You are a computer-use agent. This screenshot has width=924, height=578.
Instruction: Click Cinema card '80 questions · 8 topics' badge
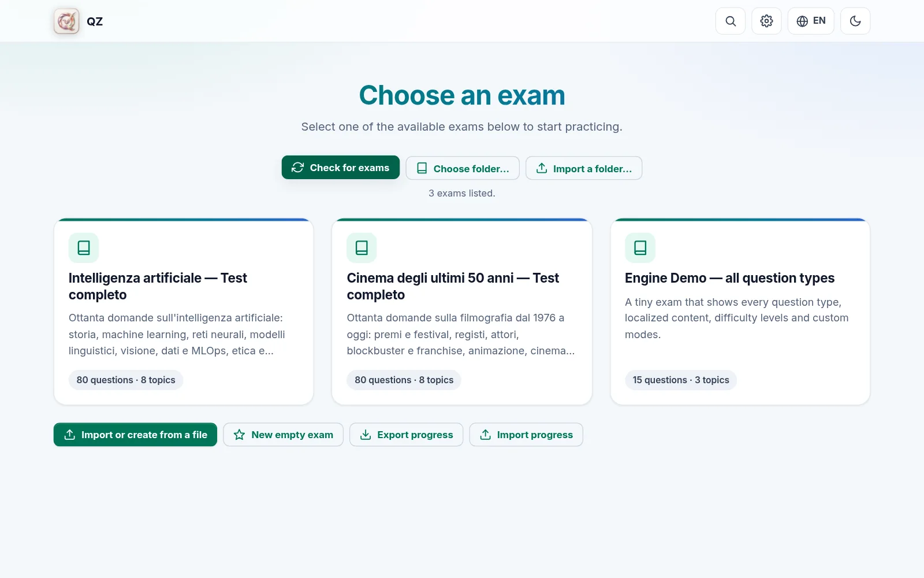[404, 380]
